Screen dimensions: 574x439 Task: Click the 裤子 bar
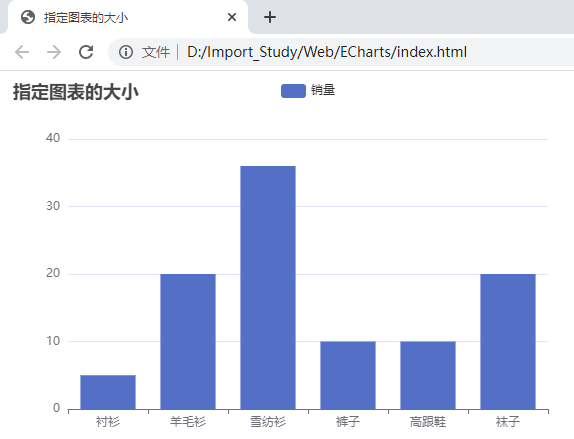point(348,375)
